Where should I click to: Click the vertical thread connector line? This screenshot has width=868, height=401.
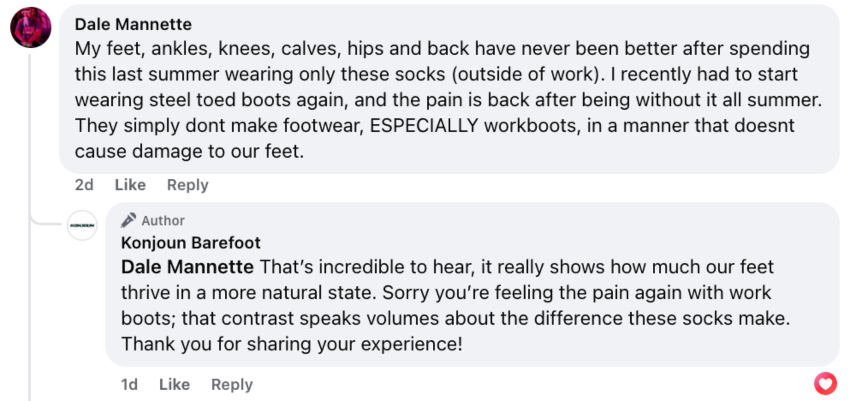(30, 300)
